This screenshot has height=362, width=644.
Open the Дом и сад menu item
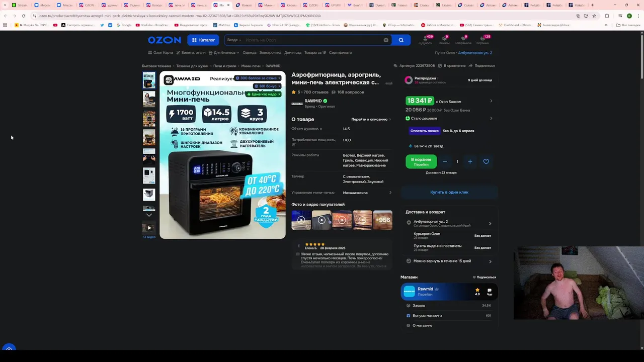pyautogui.click(x=293, y=53)
